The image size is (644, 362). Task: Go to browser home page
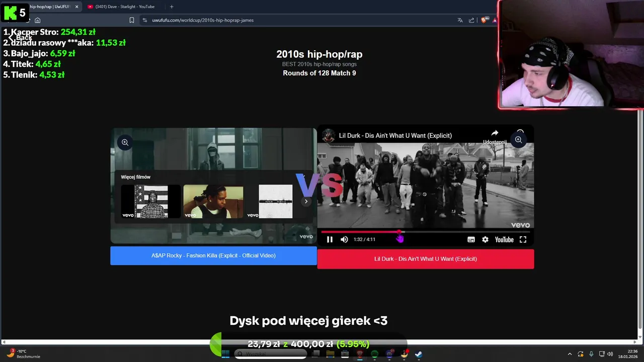tap(37, 20)
